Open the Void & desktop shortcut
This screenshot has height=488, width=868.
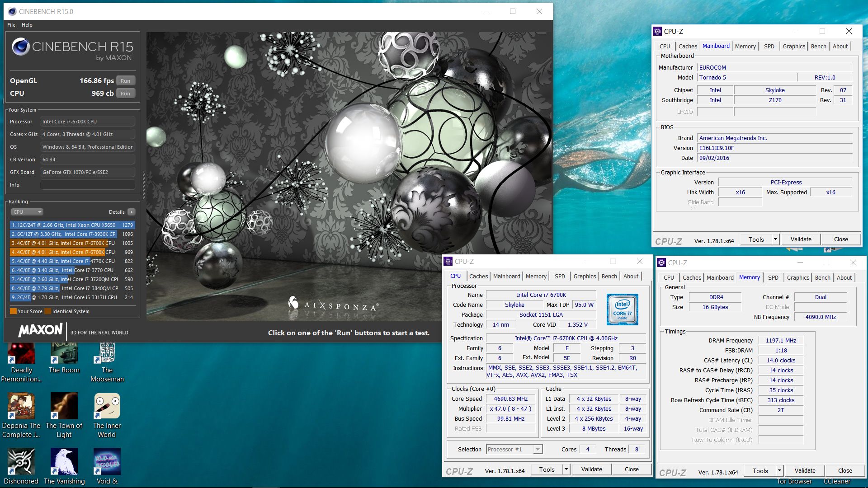click(107, 467)
